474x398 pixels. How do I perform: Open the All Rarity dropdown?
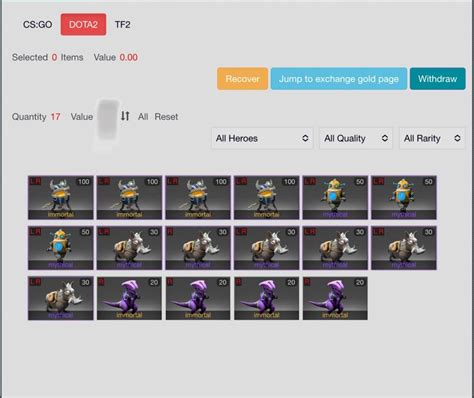(x=432, y=138)
